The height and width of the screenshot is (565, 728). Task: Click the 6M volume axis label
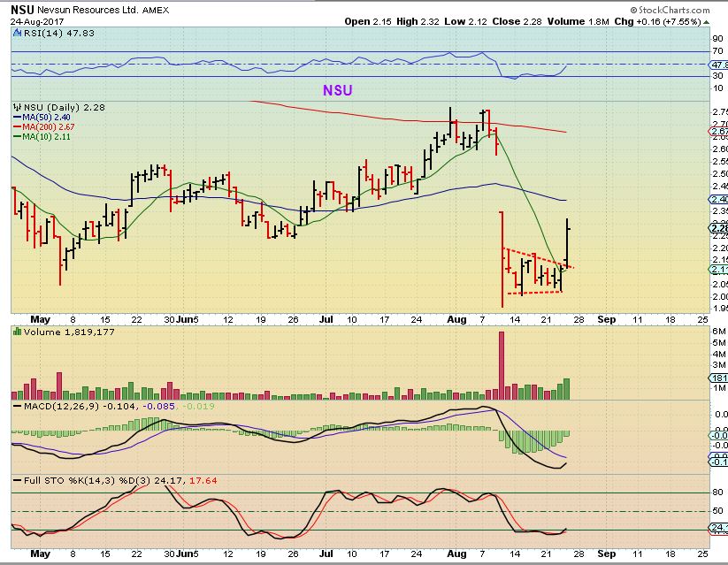click(x=719, y=331)
